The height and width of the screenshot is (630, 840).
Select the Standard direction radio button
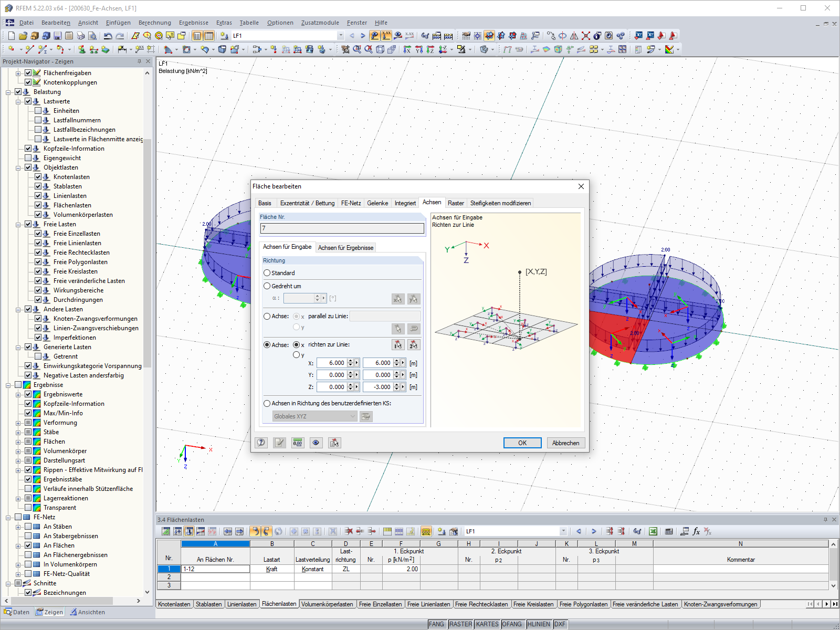pos(267,272)
